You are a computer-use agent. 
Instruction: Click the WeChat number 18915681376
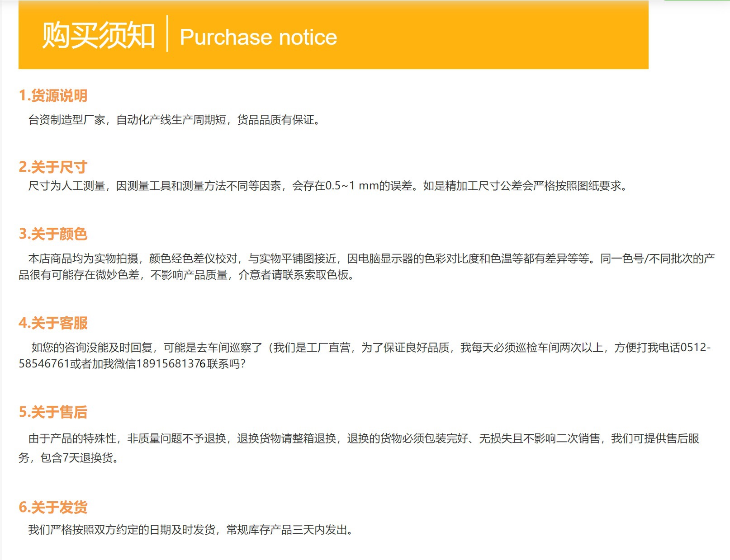171,364
